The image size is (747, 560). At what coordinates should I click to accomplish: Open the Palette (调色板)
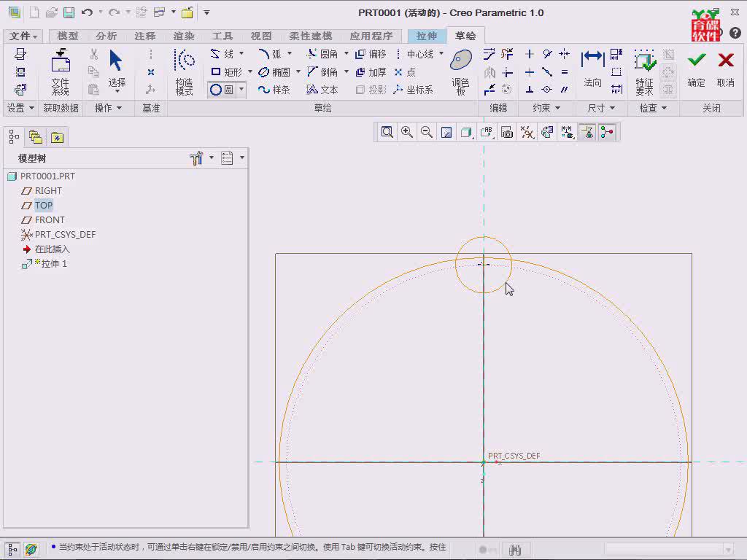click(461, 72)
